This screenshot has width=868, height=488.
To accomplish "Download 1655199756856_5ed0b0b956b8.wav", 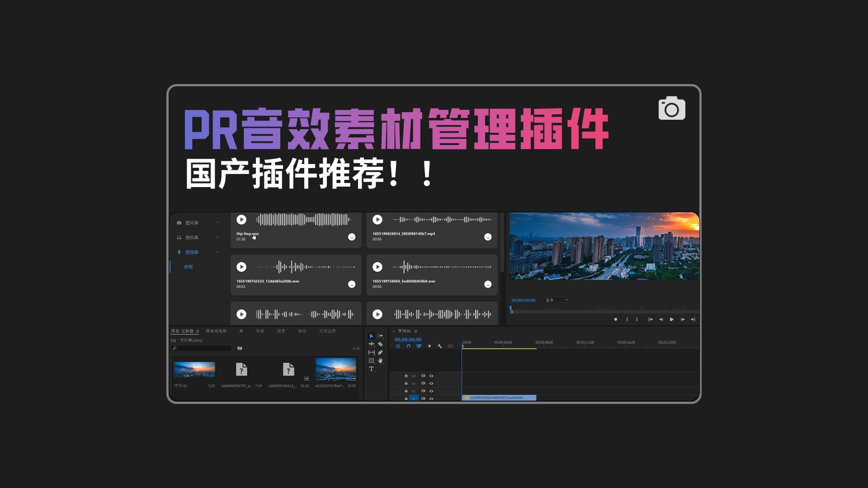I will pyautogui.click(x=488, y=284).
